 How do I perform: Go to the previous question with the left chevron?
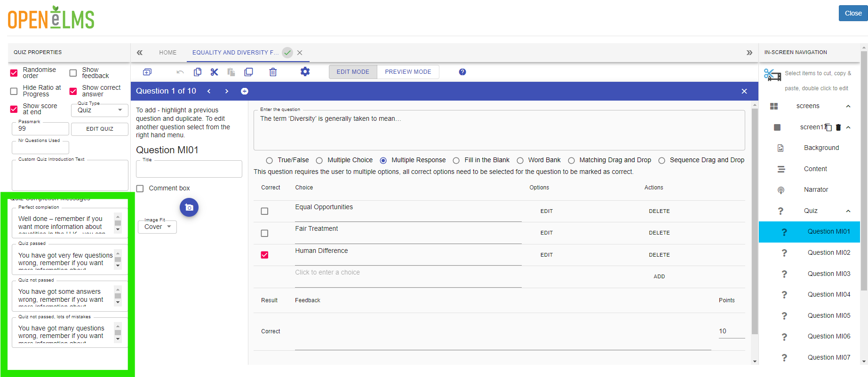click(209, 91)
